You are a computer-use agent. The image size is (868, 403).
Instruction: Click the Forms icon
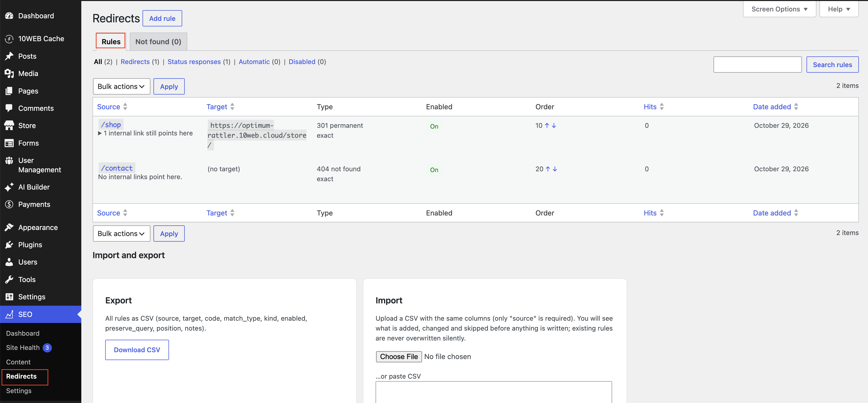9,143
